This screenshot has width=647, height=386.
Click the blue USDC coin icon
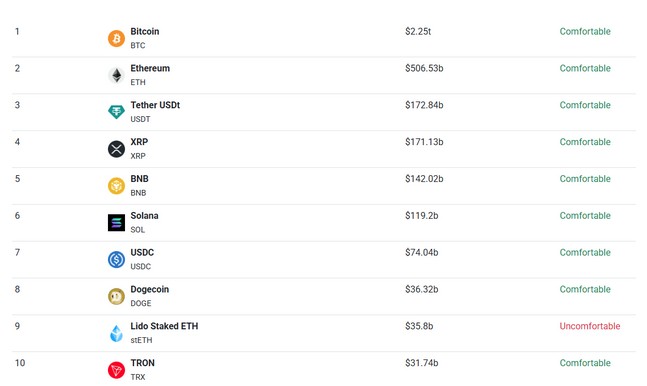coord(116,260)
